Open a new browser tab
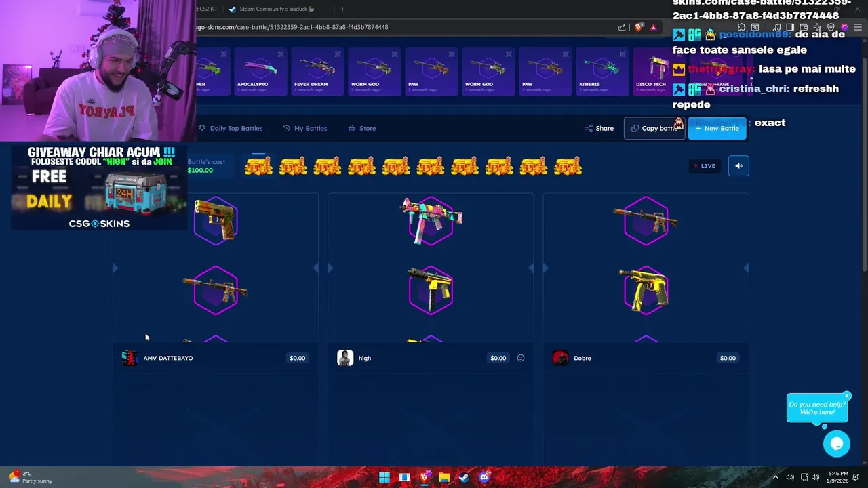The width and height of the screenshot is (868, 488). [x=342, y=9]
